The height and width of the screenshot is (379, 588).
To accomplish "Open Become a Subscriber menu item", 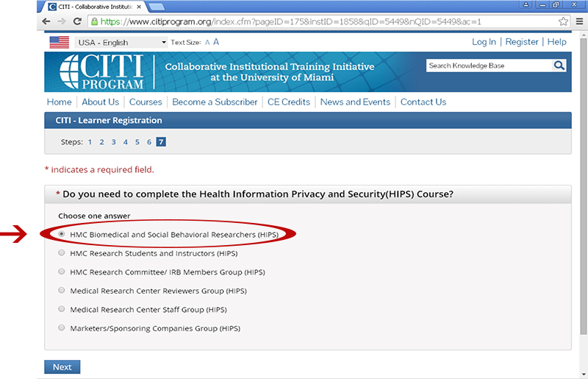I will pos(215,102).
